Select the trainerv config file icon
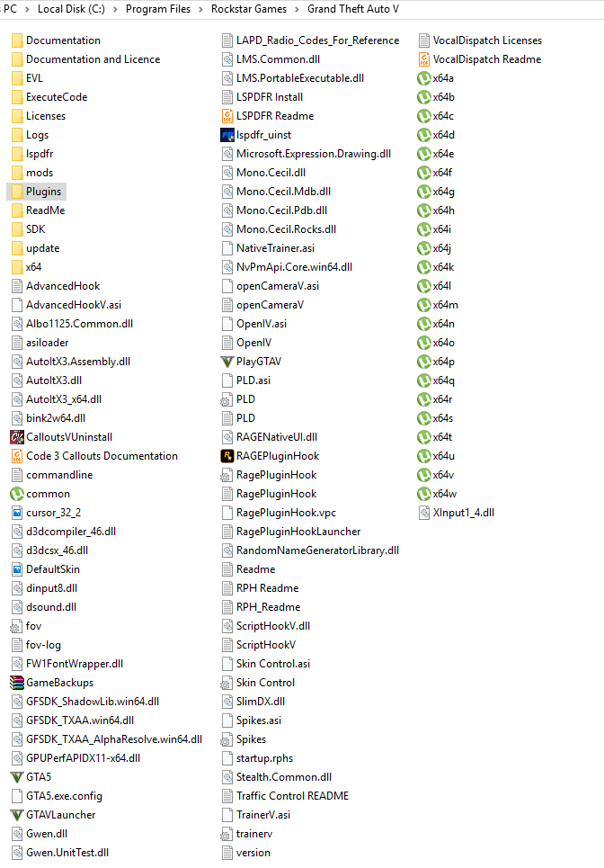 pyautogui.click(x=226, y=834)
